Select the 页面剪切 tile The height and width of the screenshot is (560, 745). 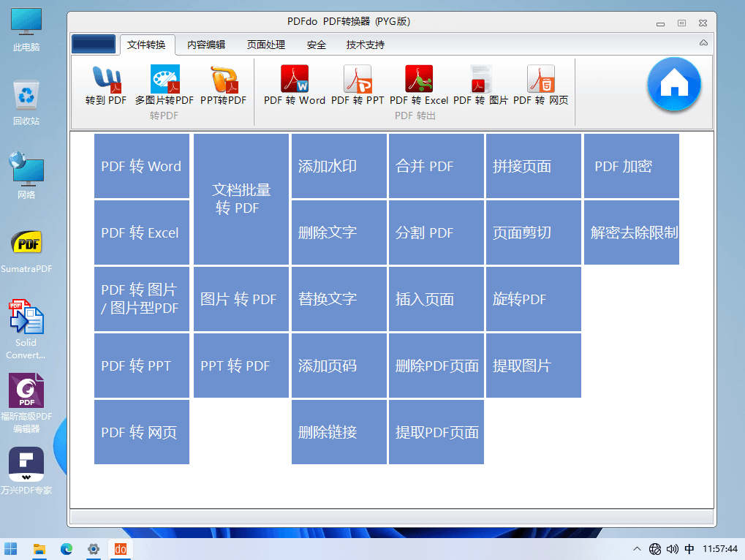point(534,232)
